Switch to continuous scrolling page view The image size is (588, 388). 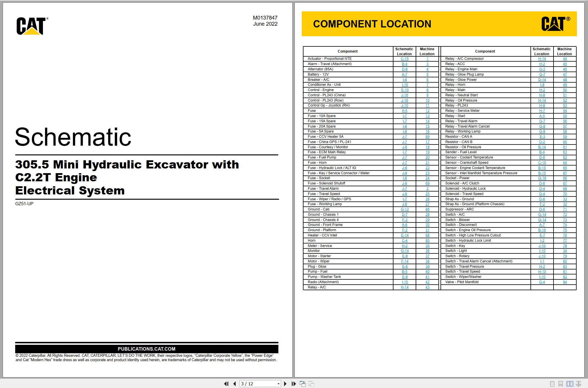[561, 384]
